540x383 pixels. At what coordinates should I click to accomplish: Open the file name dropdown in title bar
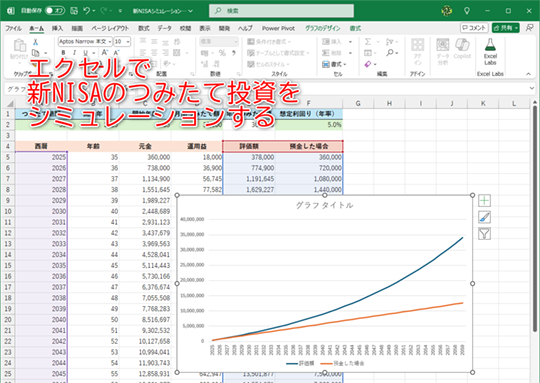190,11
